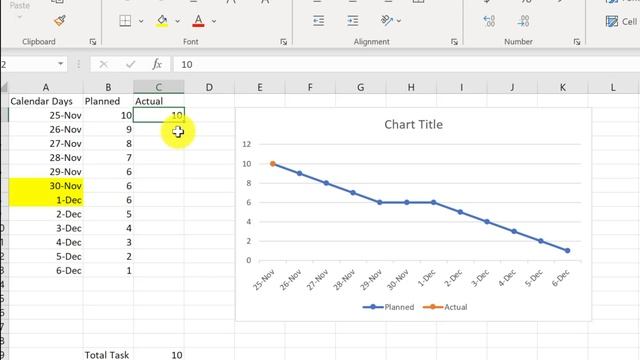Click the 2-Dec label on chart axis
This screenshot has width=640, height=360.
point(453,278)
